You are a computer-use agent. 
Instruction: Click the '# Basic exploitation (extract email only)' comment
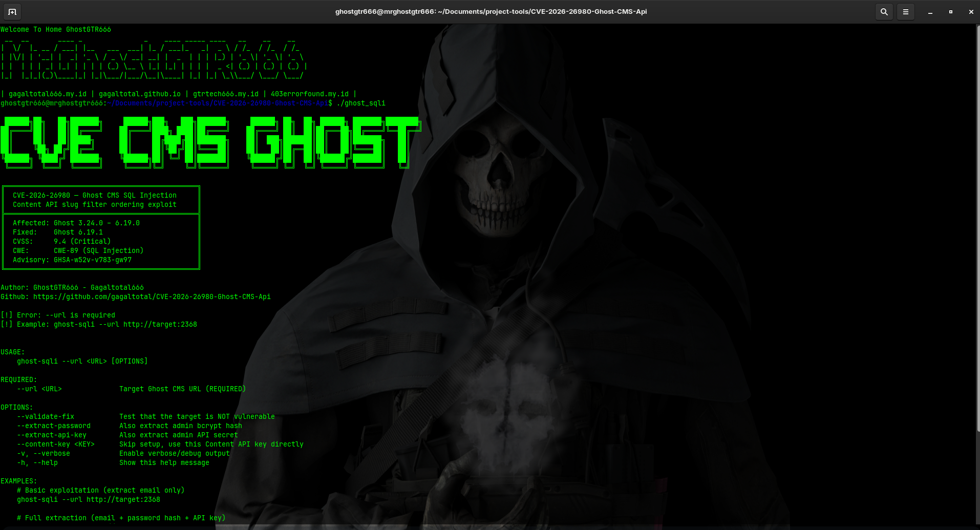(x=101, y=491)
